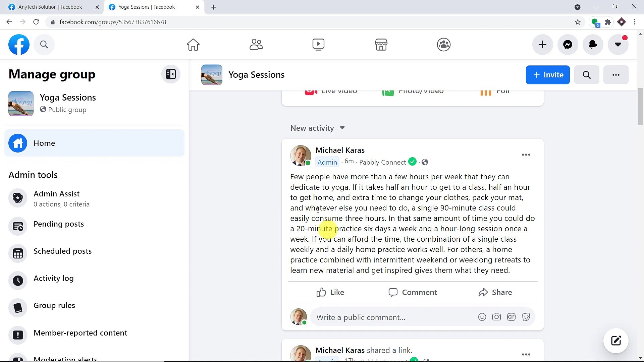Open the sticker picker icon
This screenshot has width=644, height=362.
tap(526, 317)
